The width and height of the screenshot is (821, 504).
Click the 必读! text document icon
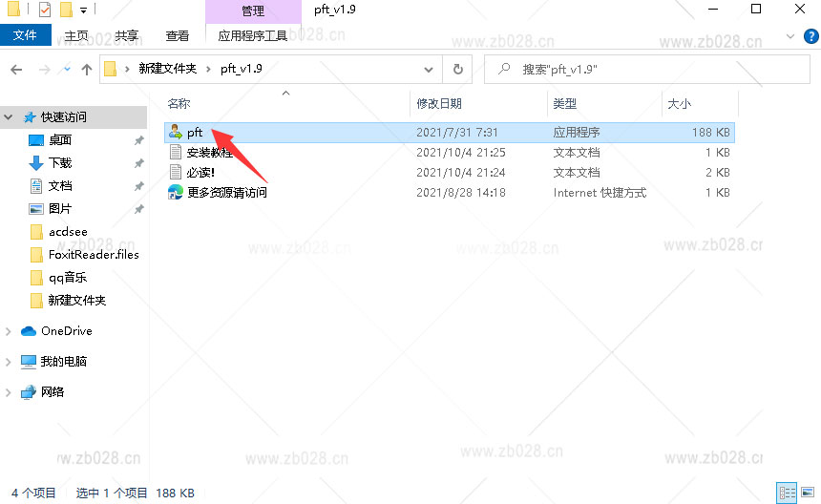(176, 172)
